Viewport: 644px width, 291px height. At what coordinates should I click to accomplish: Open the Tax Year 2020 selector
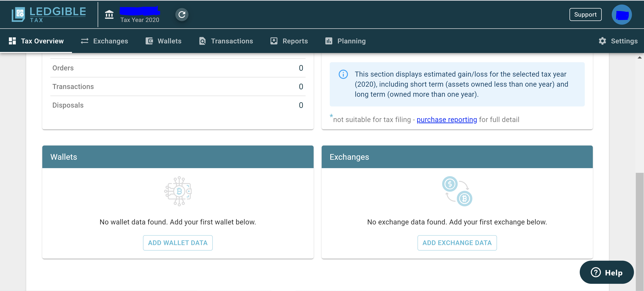[139, 20]
